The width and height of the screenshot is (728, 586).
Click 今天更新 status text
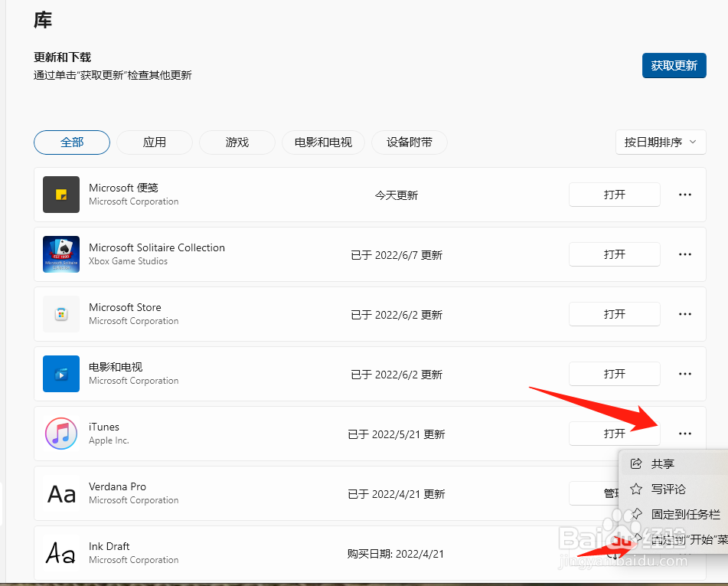pos(396,195)
